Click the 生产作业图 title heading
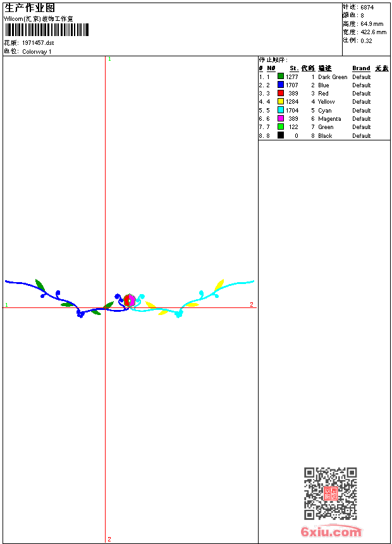Viewport: 392px width, 544px height. (30, 8)
